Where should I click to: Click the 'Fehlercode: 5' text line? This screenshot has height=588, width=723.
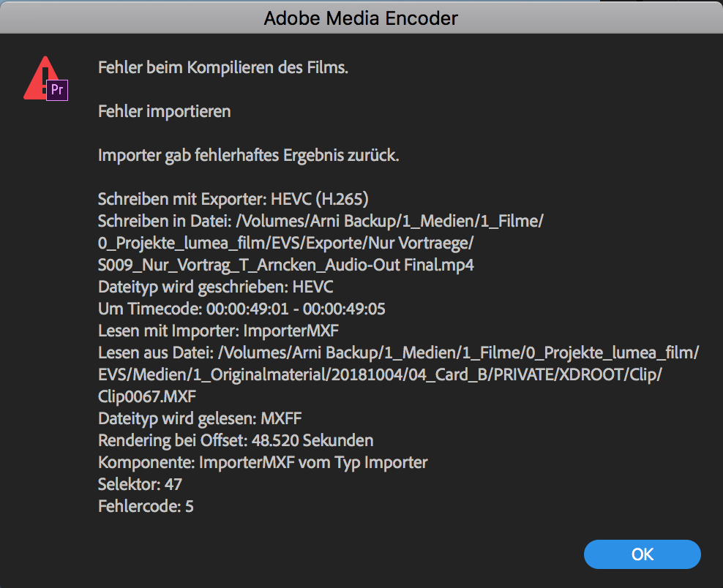click(146, 506)
